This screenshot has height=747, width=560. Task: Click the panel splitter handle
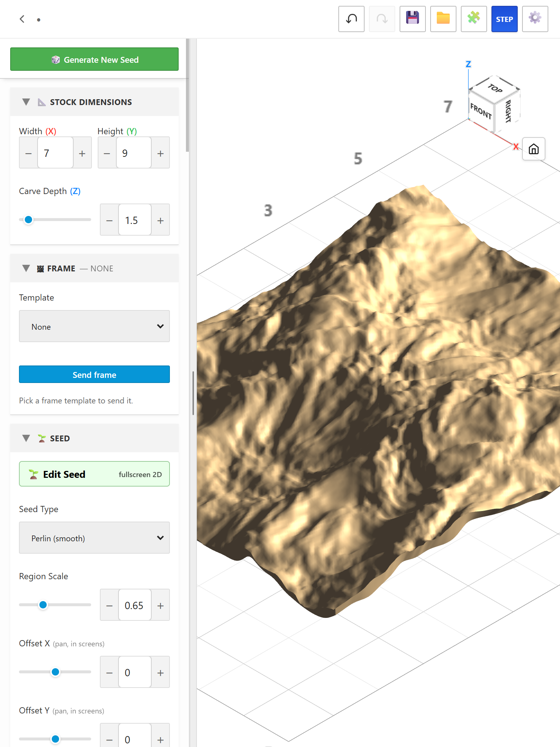pyautogui.click(x=193, y=393)
